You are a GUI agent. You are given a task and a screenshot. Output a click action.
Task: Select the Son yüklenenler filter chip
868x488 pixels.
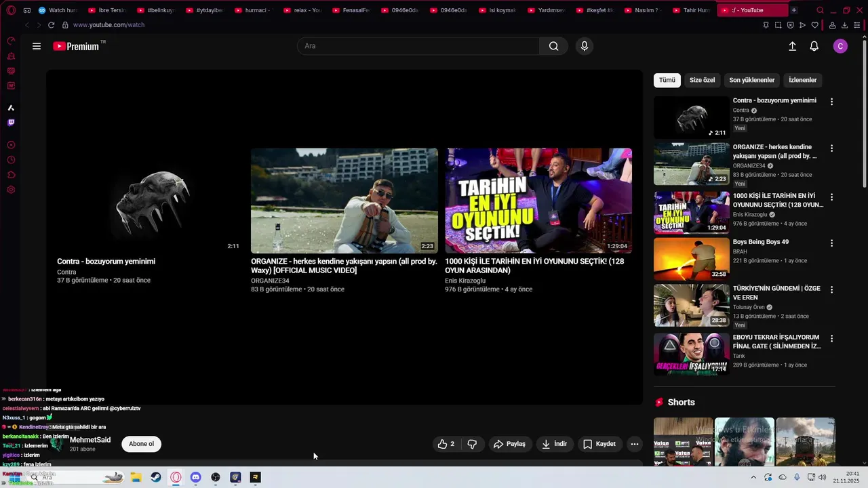pyautogui.click(x=751, y=80)
